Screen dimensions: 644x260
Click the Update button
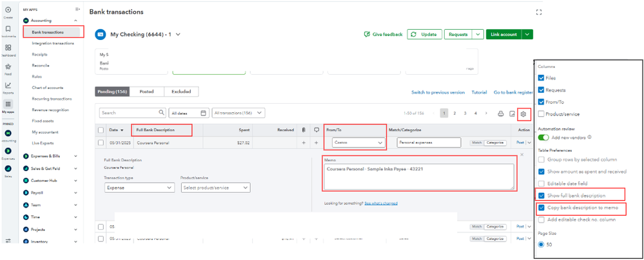coord(425,34)
